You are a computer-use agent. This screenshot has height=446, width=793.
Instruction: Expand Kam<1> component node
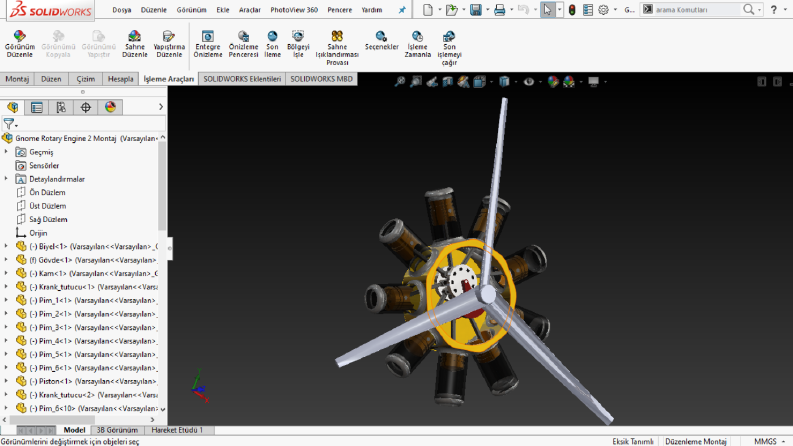pos(6,273)
